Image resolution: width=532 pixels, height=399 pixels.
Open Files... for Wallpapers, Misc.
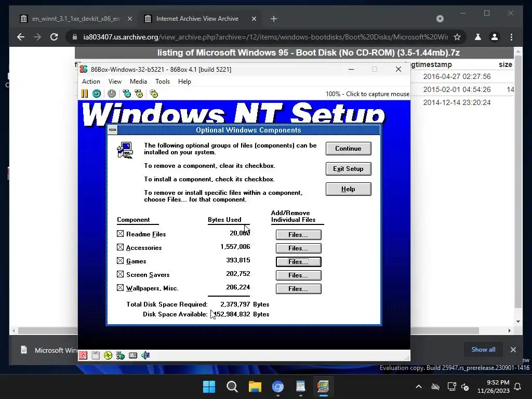pyautogui.click(x=299, y=289)
